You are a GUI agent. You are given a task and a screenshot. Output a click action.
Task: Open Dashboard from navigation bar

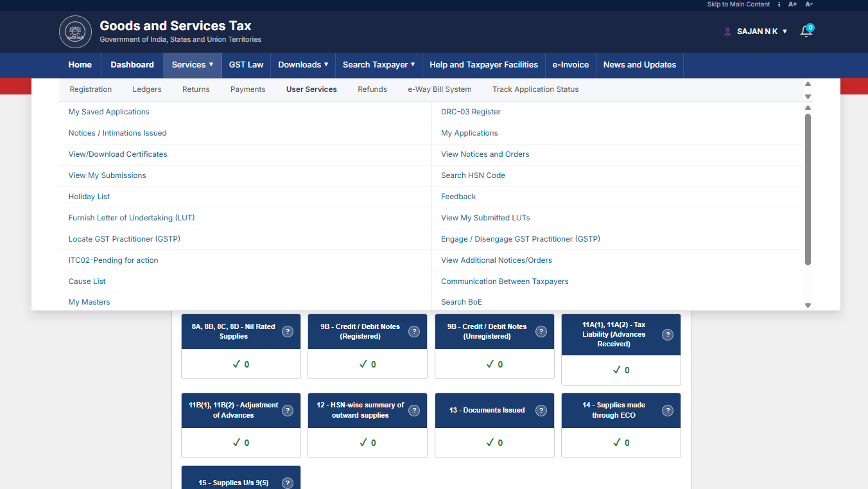click(x=132, y=65)
